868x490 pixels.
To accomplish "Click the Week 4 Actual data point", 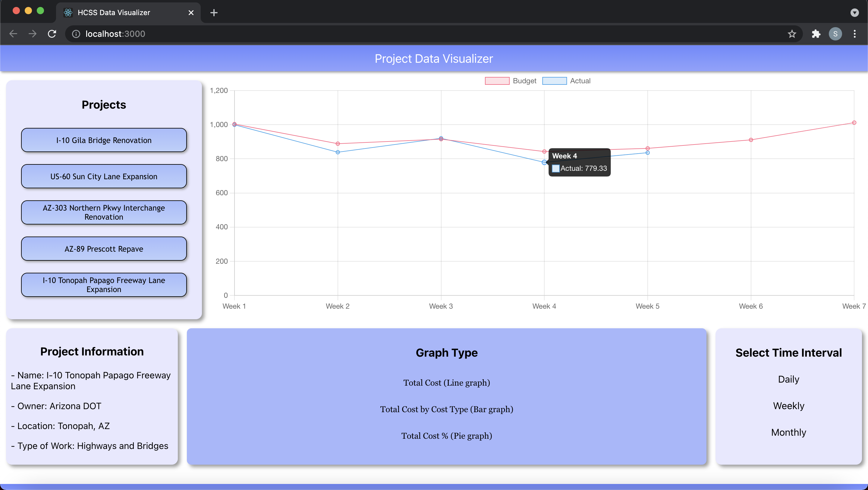I will click(544, 163).
